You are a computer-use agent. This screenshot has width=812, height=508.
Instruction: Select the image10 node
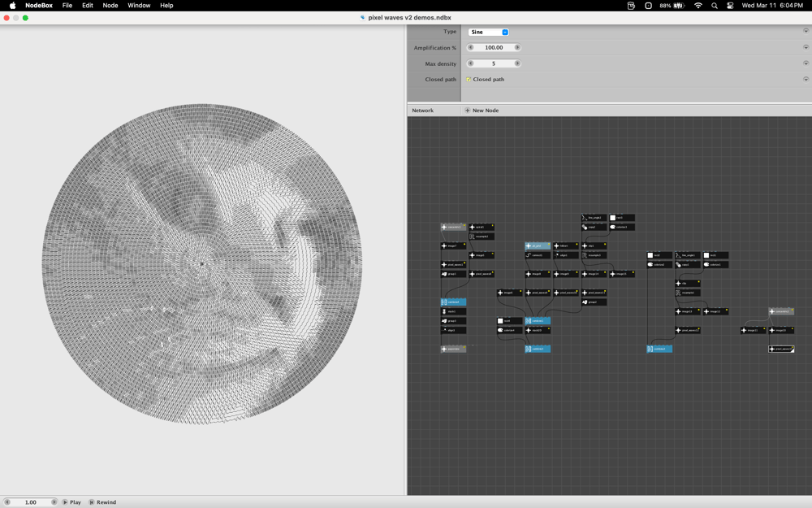point(781,330)
